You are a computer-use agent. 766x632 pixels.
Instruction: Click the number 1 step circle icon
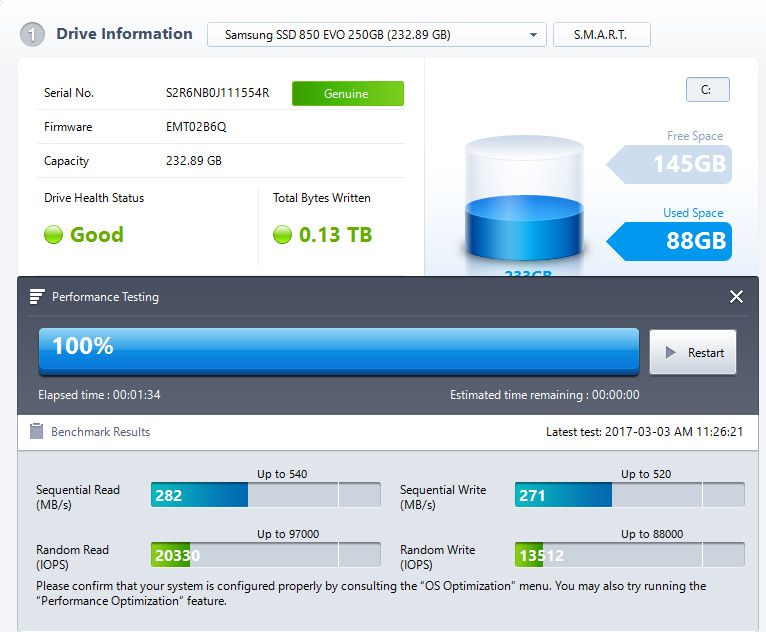32,35
